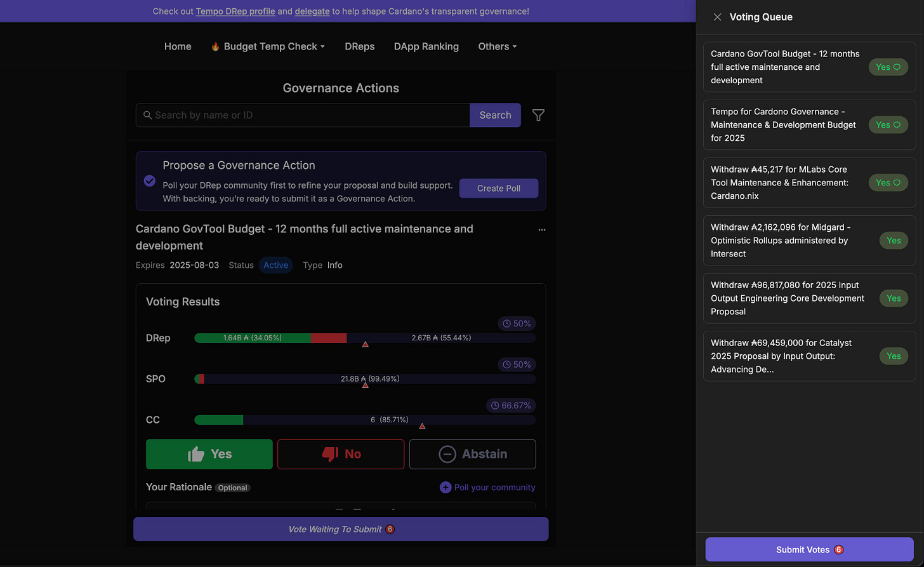Open the DReps page

tap(360, 46)
